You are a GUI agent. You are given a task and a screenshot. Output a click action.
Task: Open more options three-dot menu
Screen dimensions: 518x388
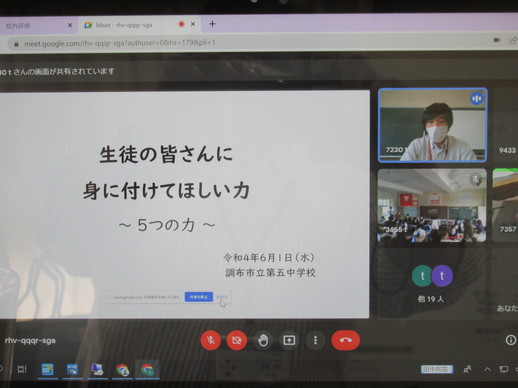point(315,340)
